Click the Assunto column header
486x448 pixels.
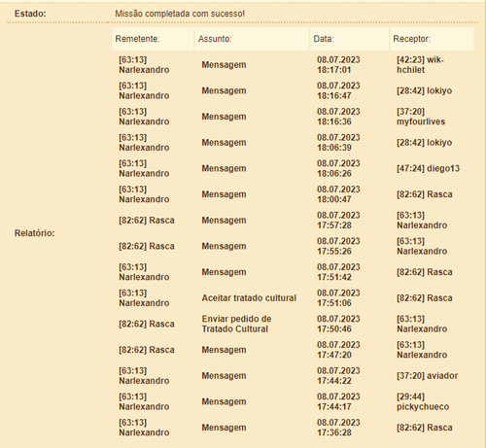click(252, 39)
